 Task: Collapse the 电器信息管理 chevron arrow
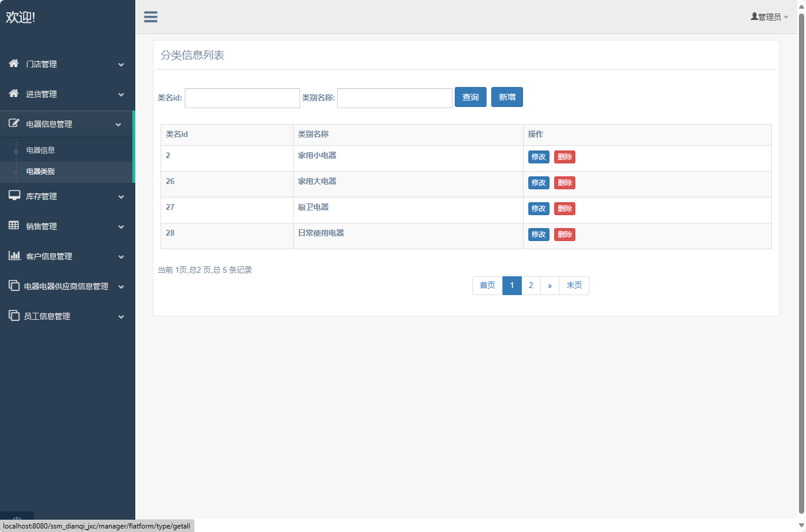tap(118, 125)
